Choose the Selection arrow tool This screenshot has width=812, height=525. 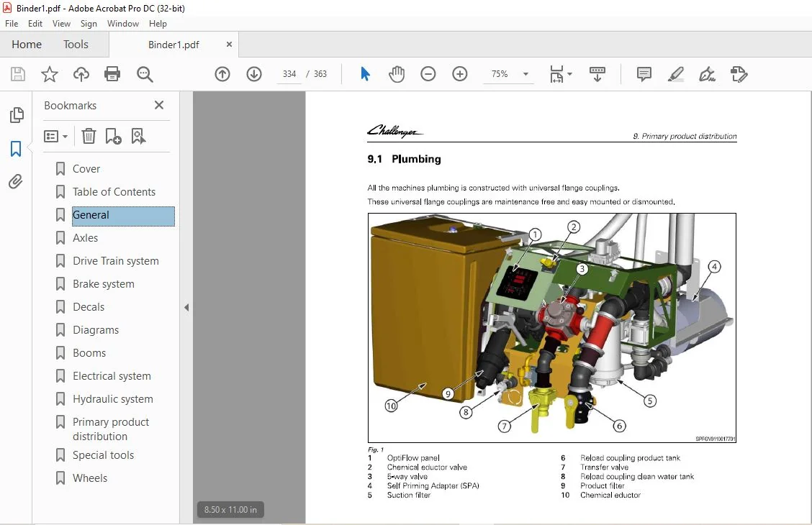(x=365, y=74)
